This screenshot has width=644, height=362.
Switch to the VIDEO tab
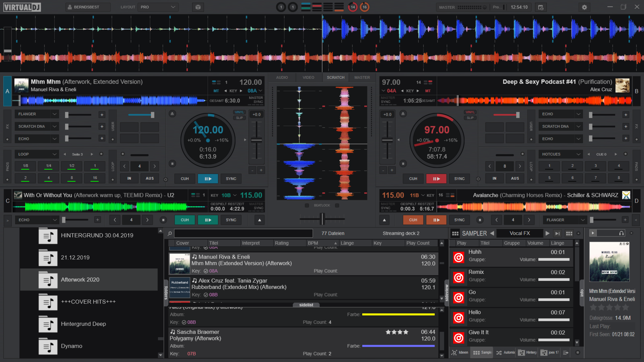click(x=308, y=77)
